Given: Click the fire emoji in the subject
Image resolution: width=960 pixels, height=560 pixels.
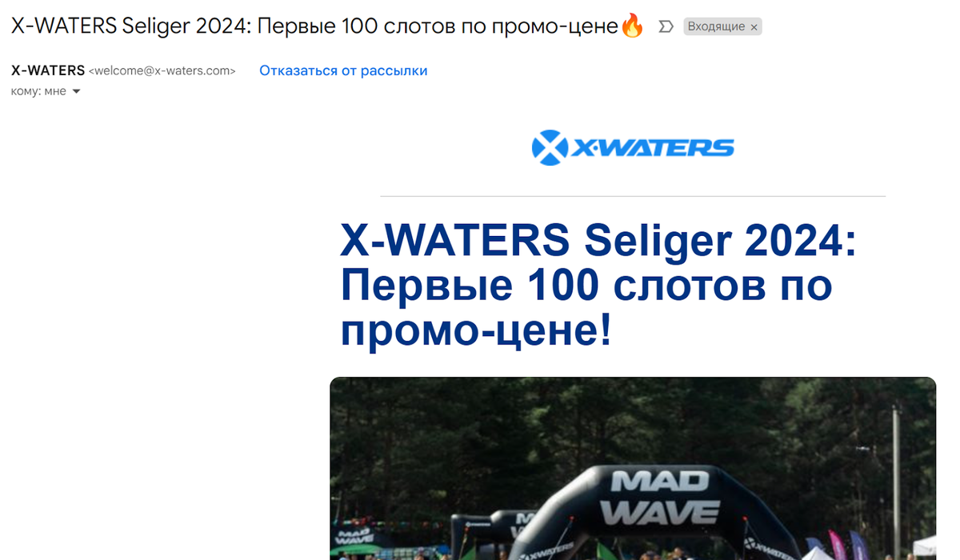Looking at the screenshot, I should pos(632,26).
